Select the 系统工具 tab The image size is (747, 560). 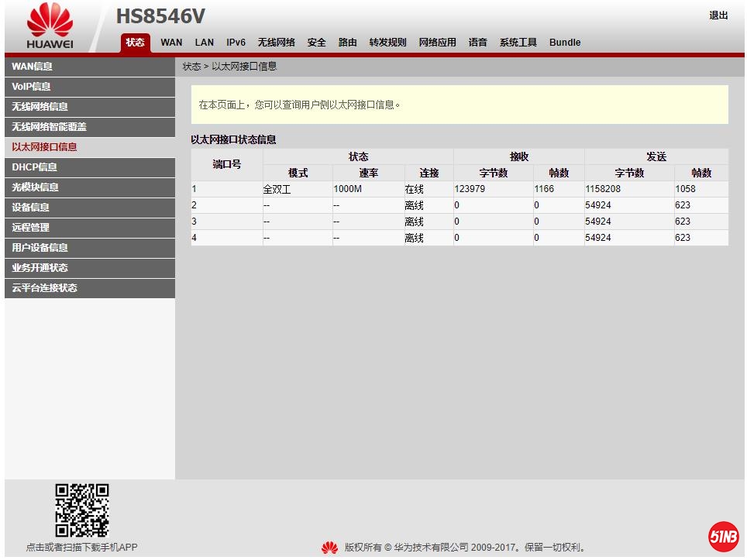pos(518,43)
